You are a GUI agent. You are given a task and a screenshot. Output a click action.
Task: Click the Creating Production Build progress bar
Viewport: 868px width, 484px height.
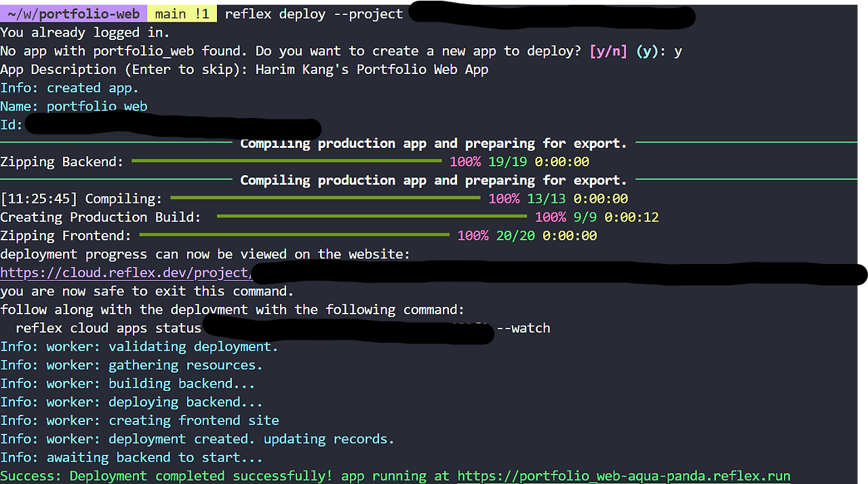pos(373,217)
